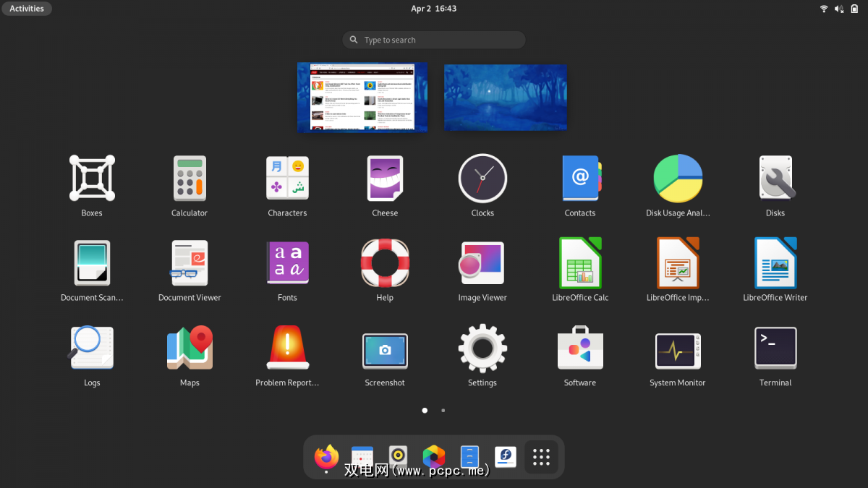Launch the Fedora app in the dock
Screen dimensions: 868x488
point(506,457)
